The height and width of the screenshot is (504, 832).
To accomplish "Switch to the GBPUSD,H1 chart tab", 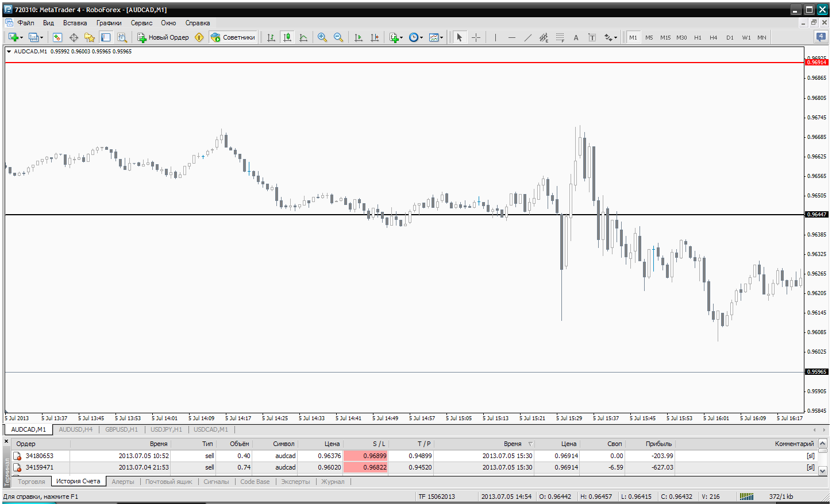I will 121,429.
